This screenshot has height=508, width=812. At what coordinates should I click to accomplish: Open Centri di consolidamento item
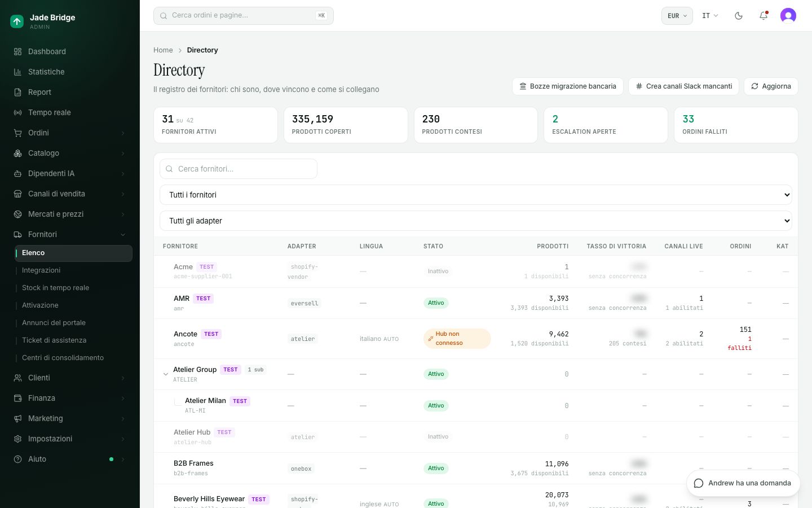pyautogui.click(x=74, y=358)
